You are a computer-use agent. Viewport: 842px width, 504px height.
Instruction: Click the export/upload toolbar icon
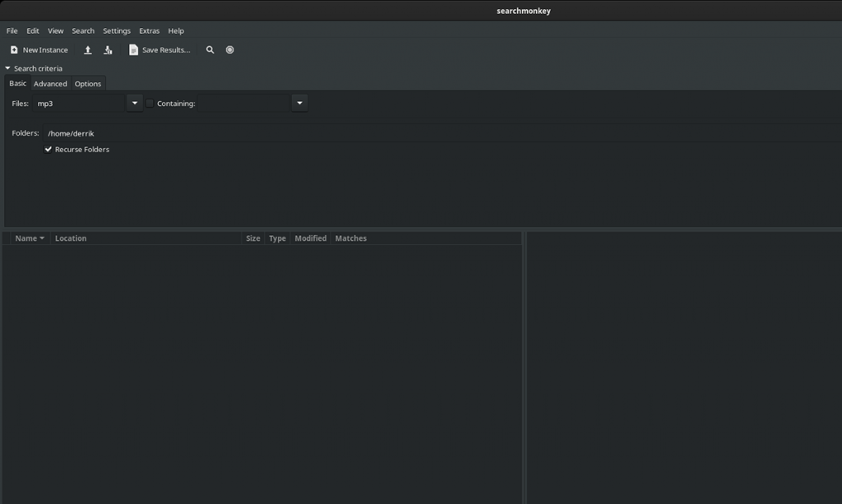[x=87, y=49]
